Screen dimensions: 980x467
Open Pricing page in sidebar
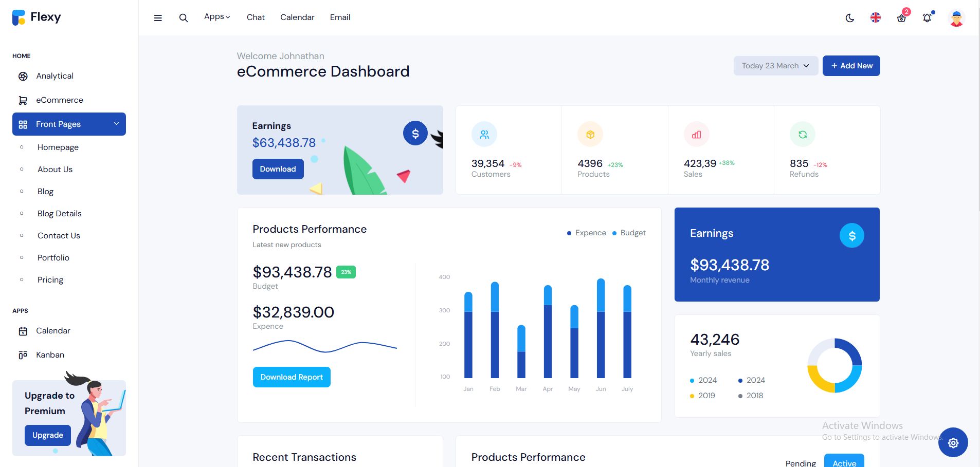coord(50,280)
